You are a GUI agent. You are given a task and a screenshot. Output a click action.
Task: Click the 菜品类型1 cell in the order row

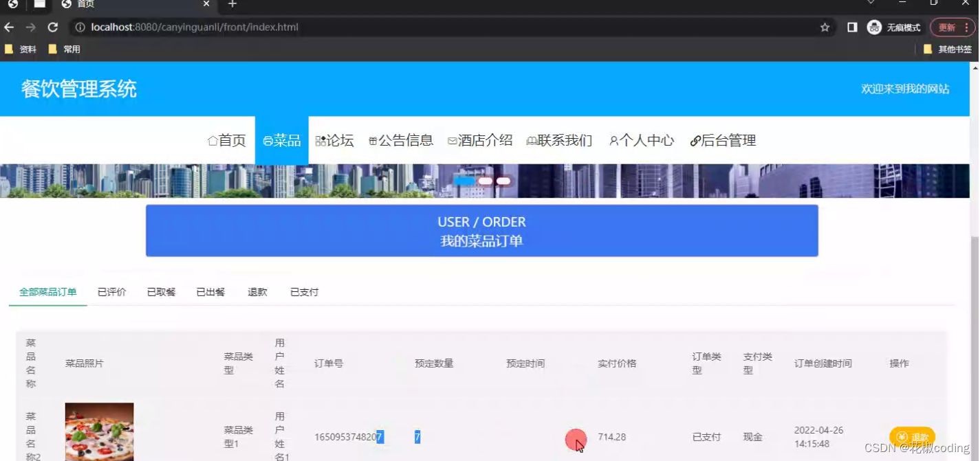pyautogui.click(x=239, y=437)
